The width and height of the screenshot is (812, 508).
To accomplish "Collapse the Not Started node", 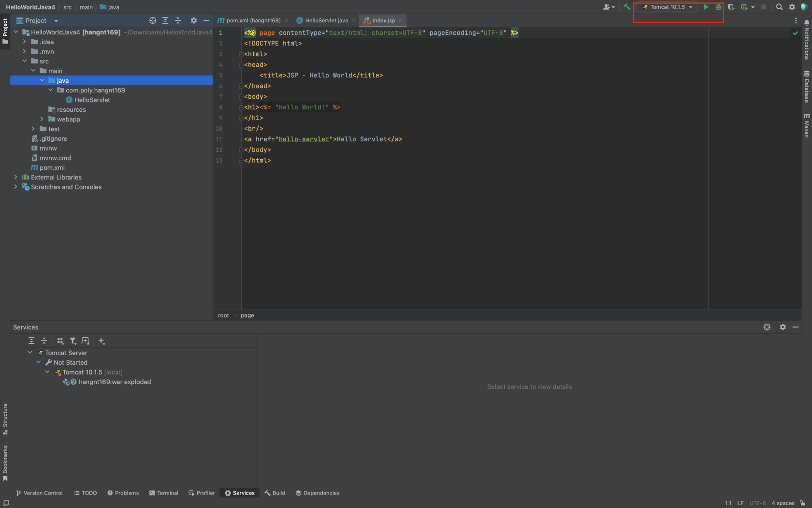I will click(39, 362).
